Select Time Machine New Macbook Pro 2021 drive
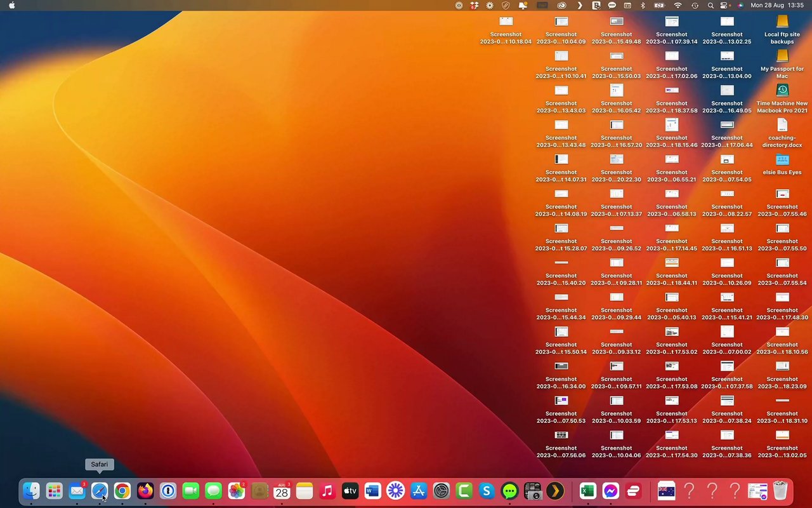 782,98
